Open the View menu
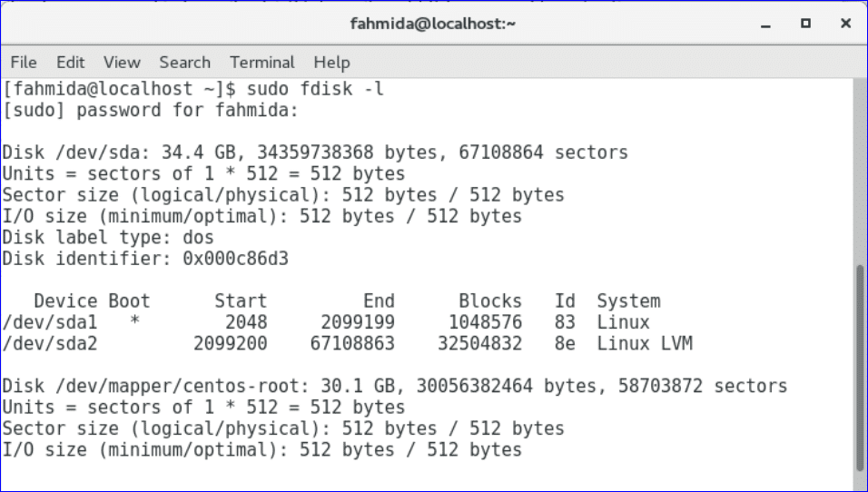Screen dimensions: 868x492 [x=122, y=63]
